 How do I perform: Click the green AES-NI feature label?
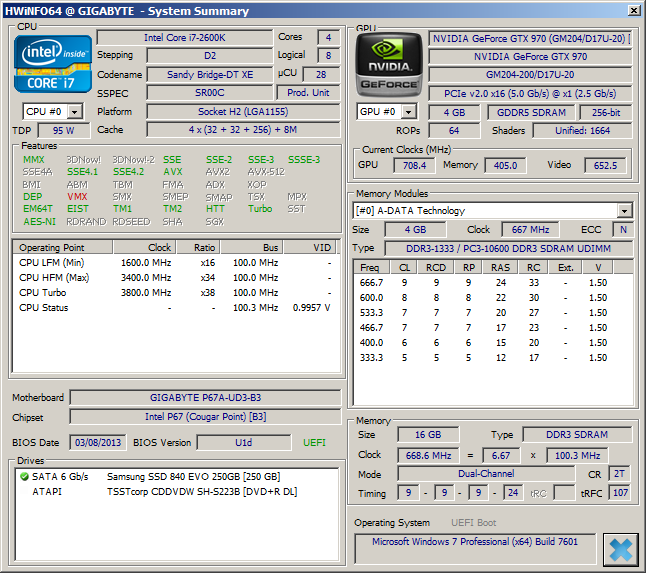[x=40, y=222]
